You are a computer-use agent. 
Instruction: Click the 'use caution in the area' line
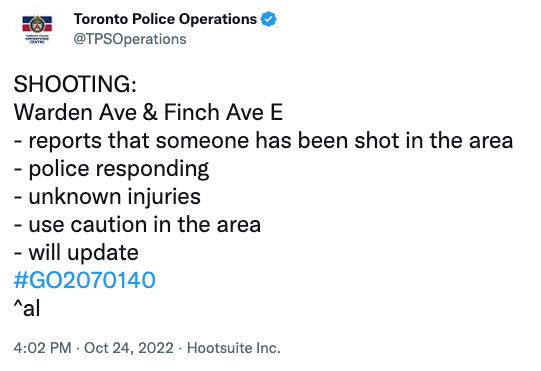[x=137, y=225]
